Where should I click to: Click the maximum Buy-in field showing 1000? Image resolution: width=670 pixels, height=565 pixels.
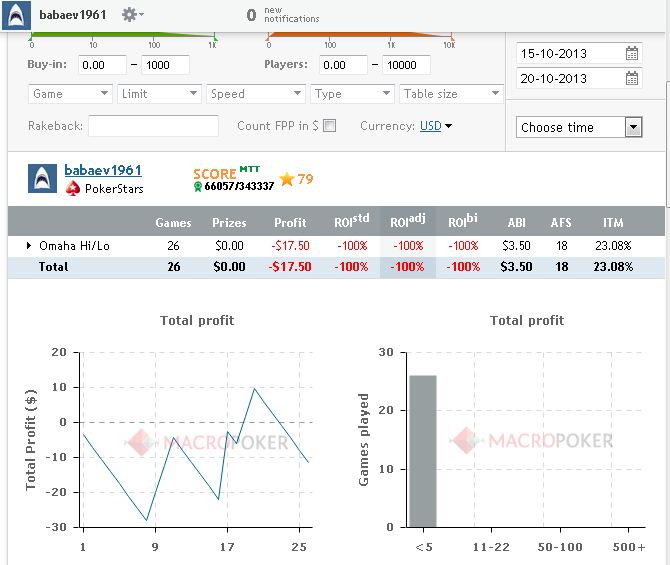click(165, 65)
